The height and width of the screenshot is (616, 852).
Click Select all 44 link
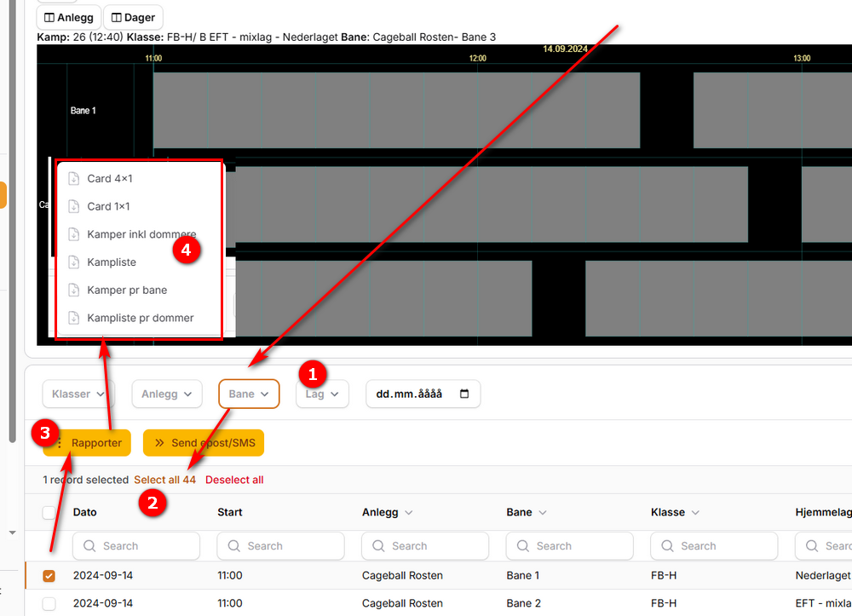tap(164, 480)
